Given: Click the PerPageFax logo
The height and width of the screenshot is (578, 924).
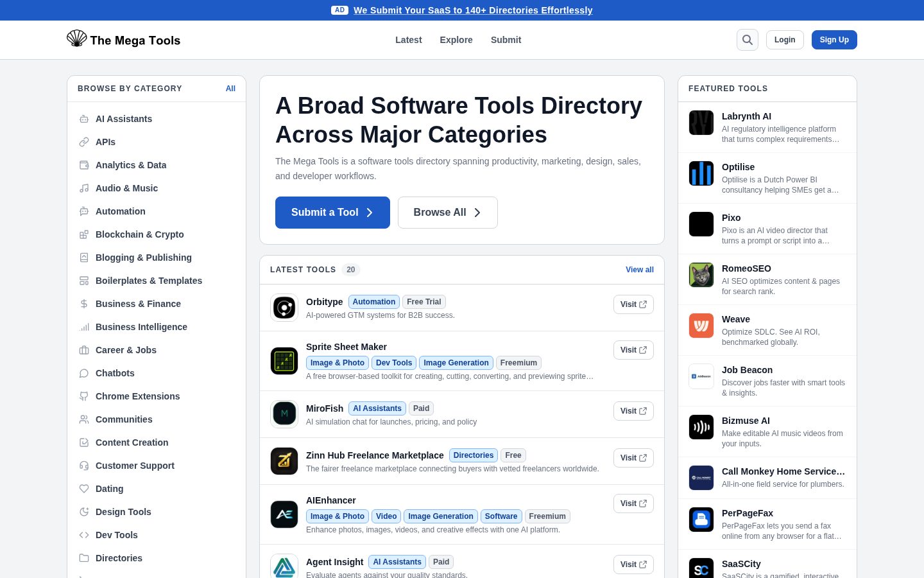Looking at the screenshot, I should [701, 520].
